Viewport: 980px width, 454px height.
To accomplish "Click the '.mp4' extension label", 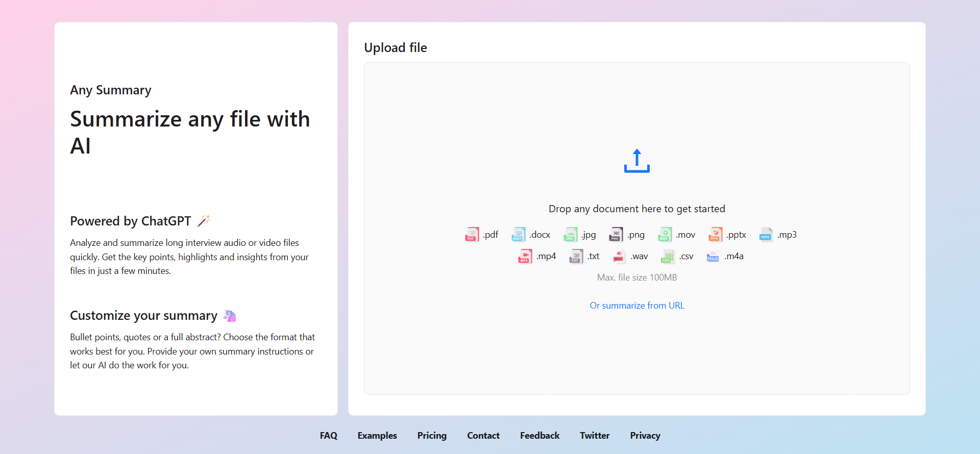I will pos(546,256).
